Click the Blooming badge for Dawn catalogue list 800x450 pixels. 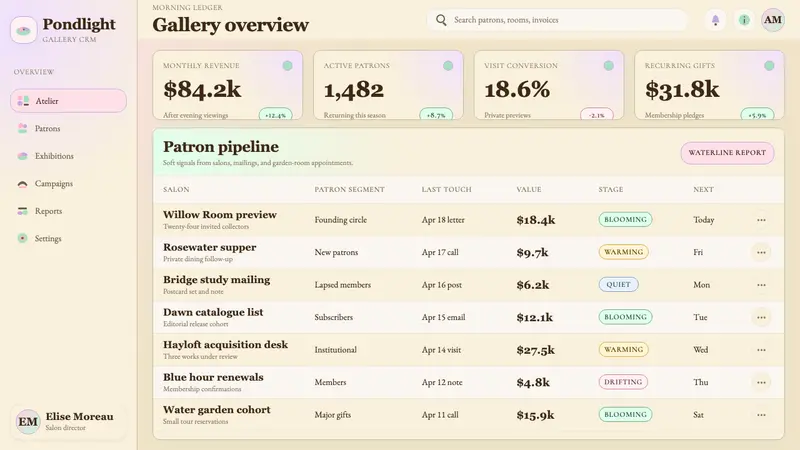[x=625, y=317]
